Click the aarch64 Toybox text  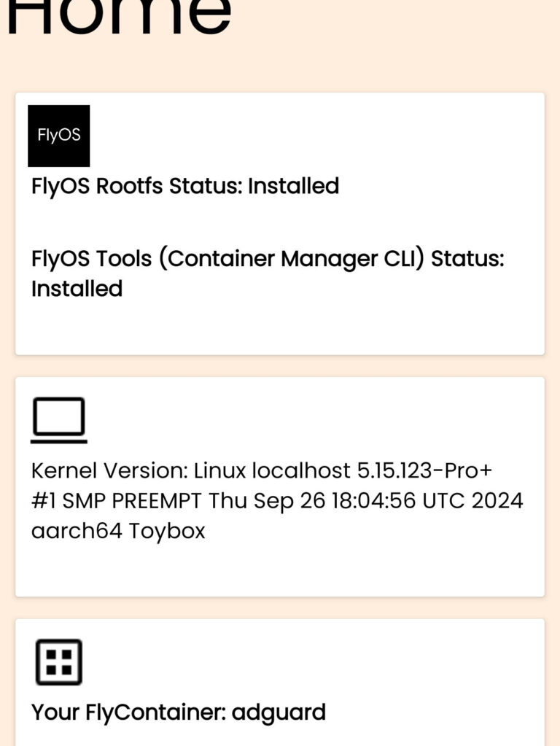coord(118,531)
